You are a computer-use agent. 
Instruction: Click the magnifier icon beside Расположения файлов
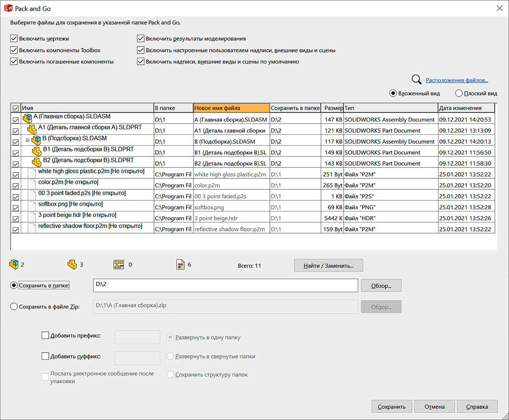click(417, 80)
